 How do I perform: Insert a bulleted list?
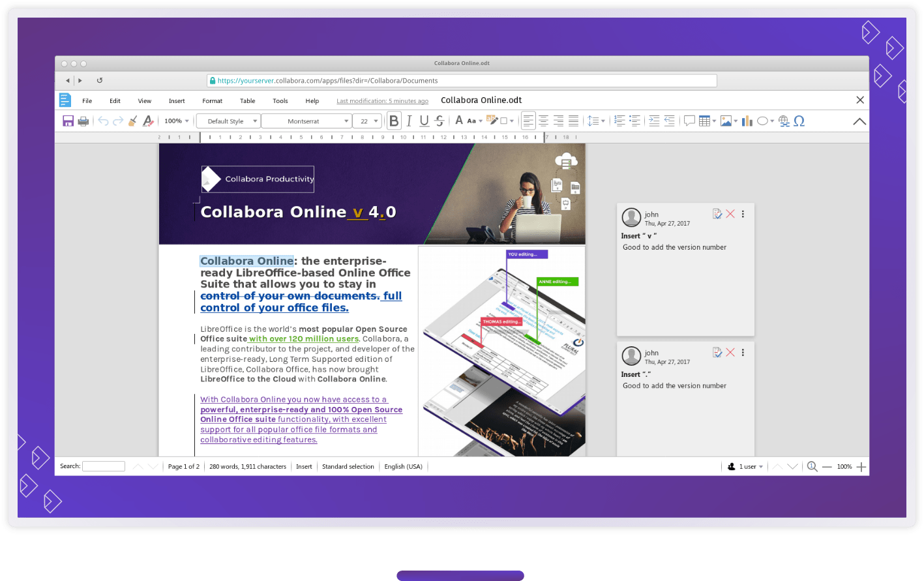pyautogui.click(x=634, y=121)
